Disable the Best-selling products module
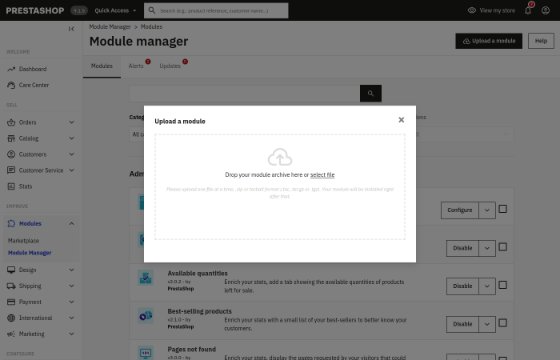 coord(462,324)
